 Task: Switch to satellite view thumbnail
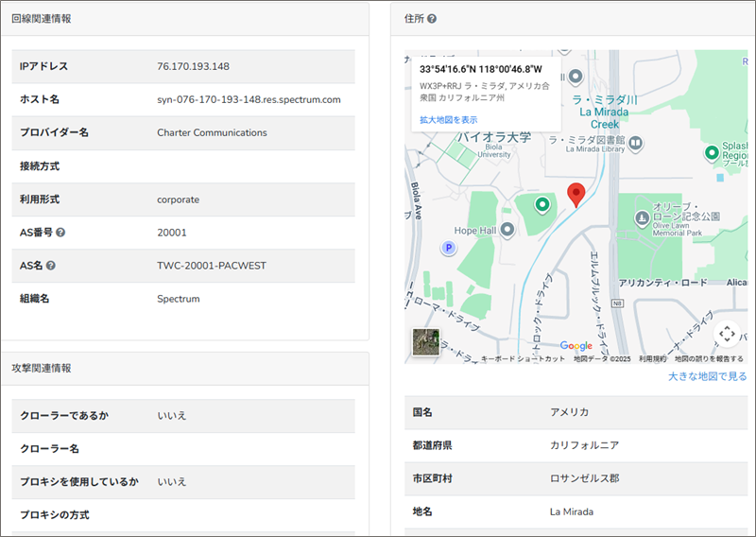pos(425,342)
